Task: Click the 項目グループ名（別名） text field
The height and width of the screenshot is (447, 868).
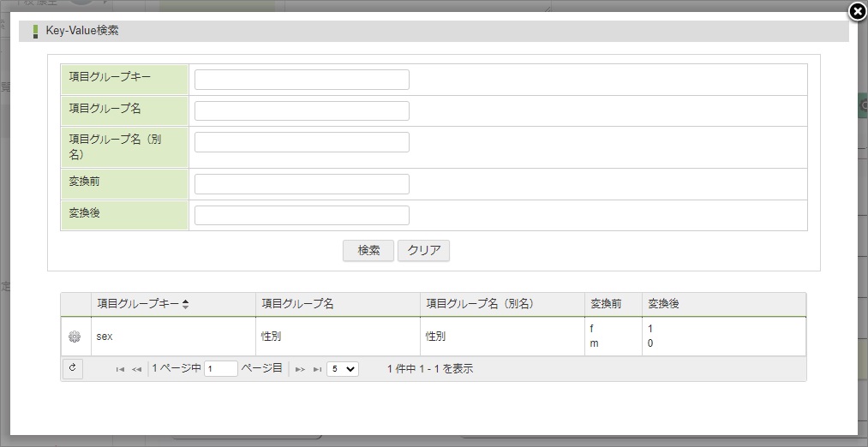Action: (x=302, y=142)
